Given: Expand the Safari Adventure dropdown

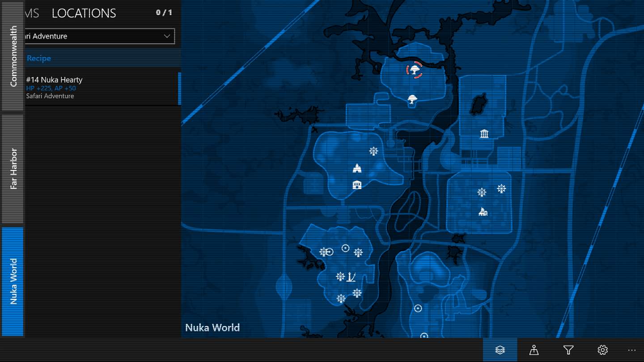Looking at the screenshot, I should click(x=99, y=36).
